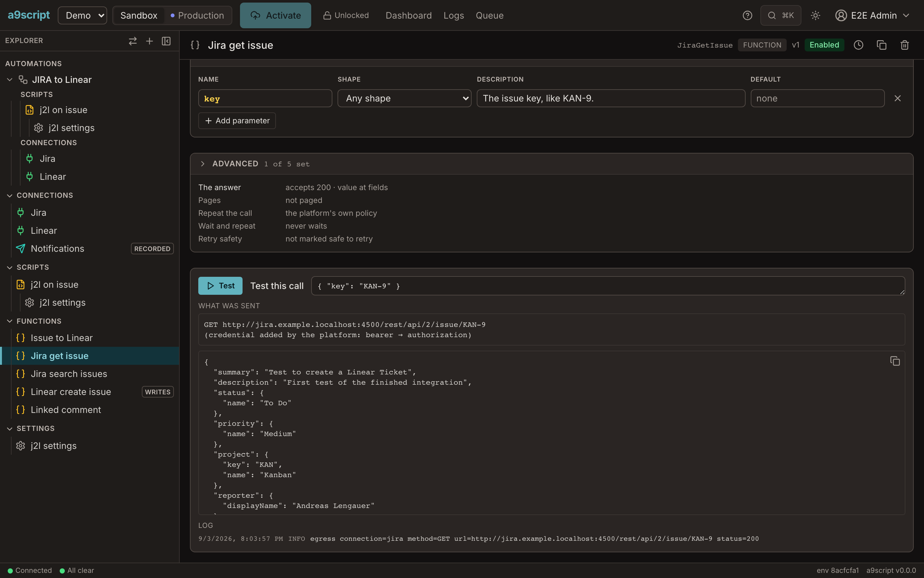Collapse the top-level CONNECTIONS section
Screen dimensions: 924x578
[10, 195]
